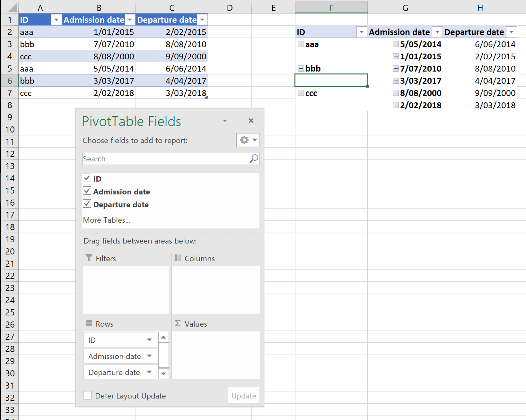
Task: Click the Update button
Action: (244, 396)
